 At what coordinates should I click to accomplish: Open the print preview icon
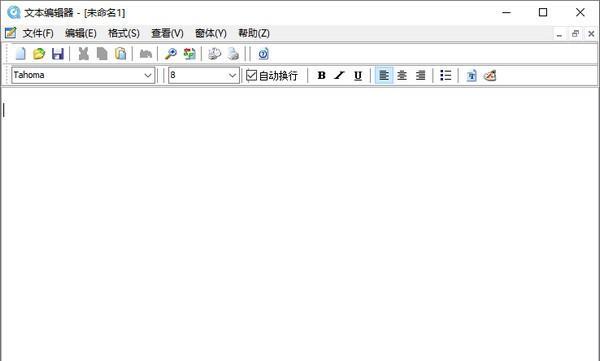click(x=214, y=54)
